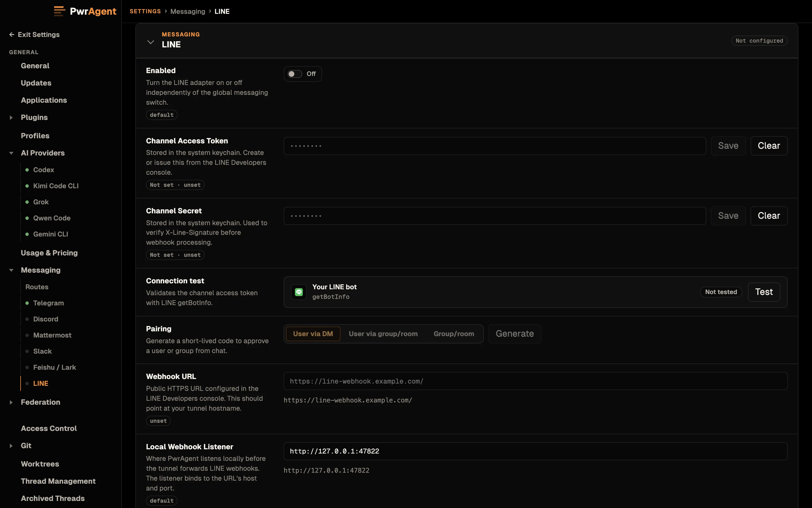This screenshot has width=812, height=508.
Task: Save the Channel Secret
Action: tap(728, 216)
